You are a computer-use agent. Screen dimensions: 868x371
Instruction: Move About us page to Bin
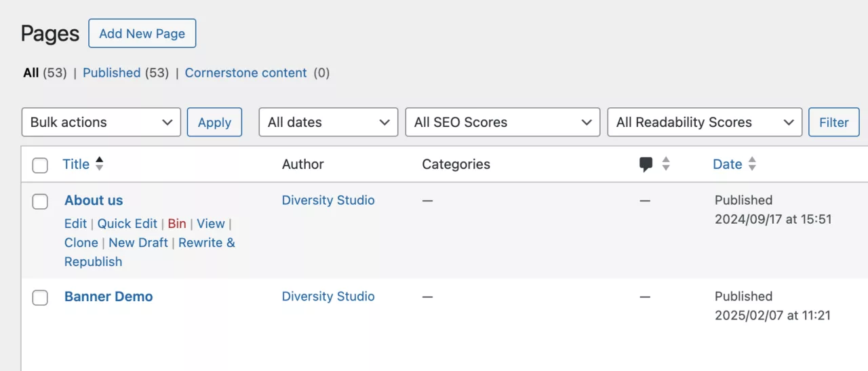[176, 223]
